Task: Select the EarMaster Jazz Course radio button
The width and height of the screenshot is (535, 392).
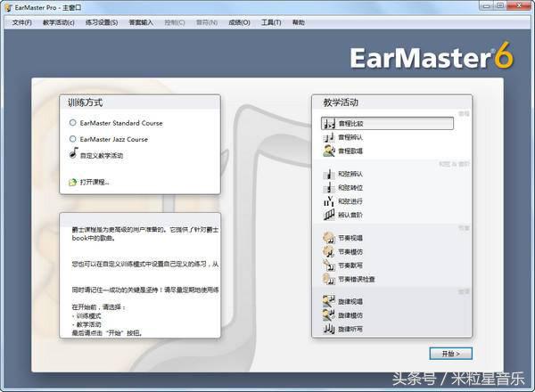Action: pos(73,139)
